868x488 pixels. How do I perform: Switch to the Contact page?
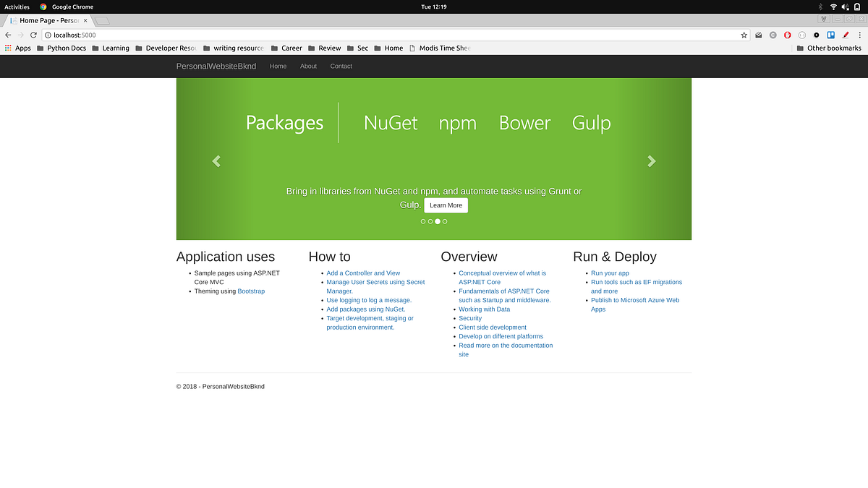[341, 66]
